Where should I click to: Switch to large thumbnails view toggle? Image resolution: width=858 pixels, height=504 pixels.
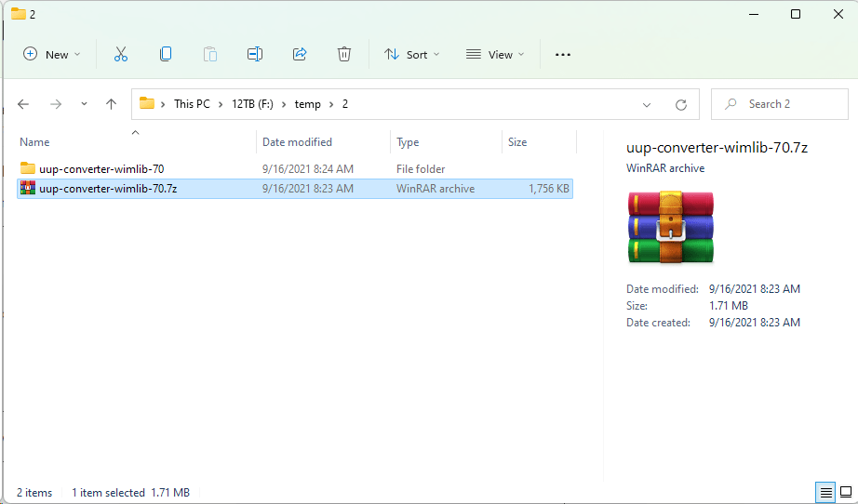[845, 492]
